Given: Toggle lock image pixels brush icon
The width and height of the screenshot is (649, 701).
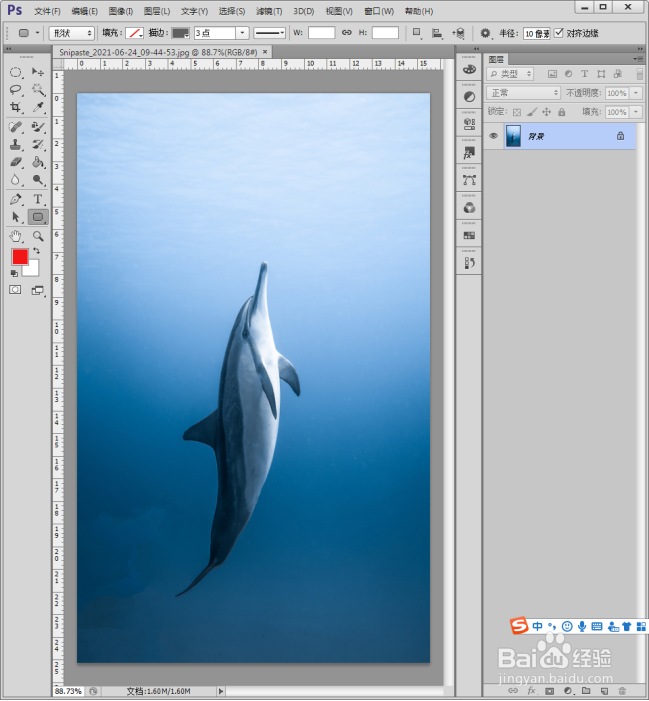Looking at the screenshot, I should tap(532, 112).
